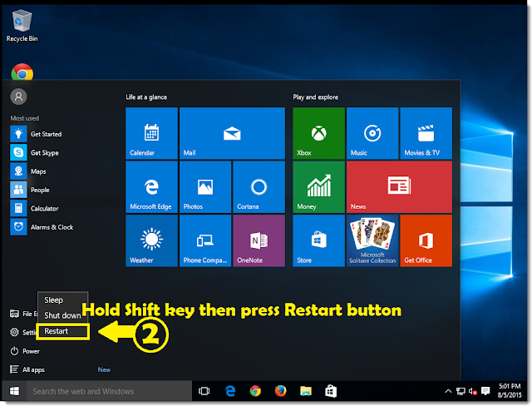
Task: Open Get Skype from Most used
Action: (35, 153)
